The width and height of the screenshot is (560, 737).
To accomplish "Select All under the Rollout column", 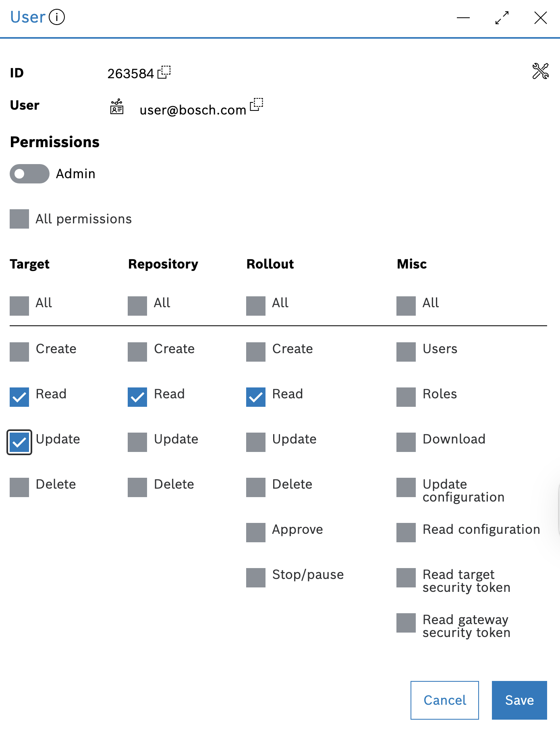I will pos(256,306).
